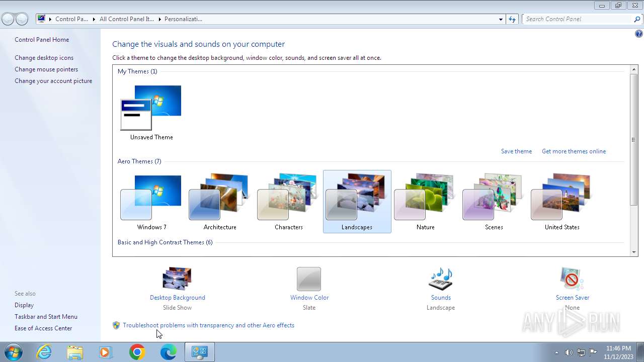Click the Forward navigation arrow
This screenshot has width=644, height=362.
[22, 19]
